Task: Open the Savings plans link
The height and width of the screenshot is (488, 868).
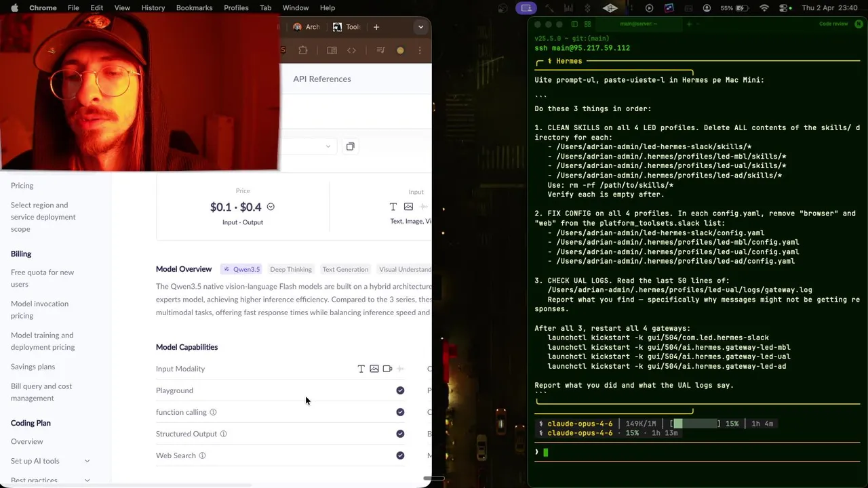Action: pos(33,367)
